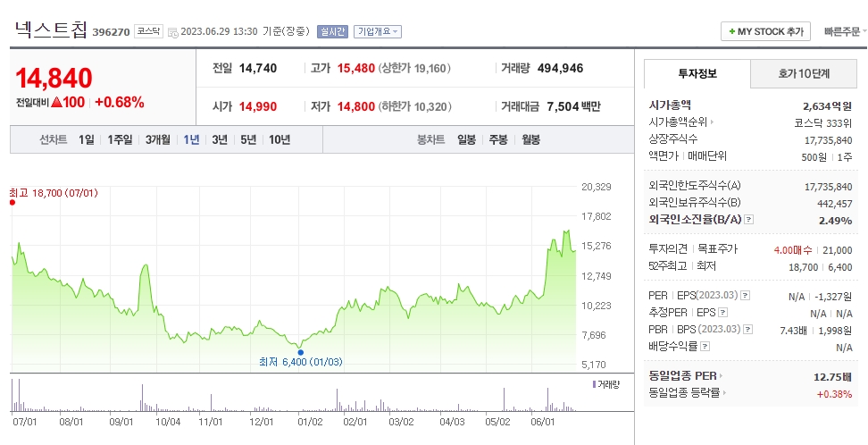Viewport: 868px width, 445px height.
Task: Click the 외국인소진율 value 2.49%
Action: tap(835, 221)
